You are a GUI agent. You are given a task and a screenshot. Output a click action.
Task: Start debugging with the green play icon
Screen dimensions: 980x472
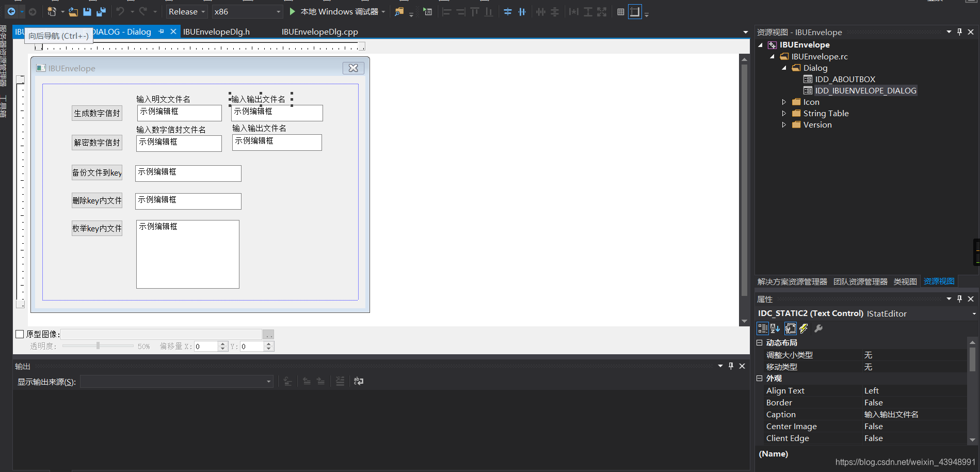coord(292,11)
